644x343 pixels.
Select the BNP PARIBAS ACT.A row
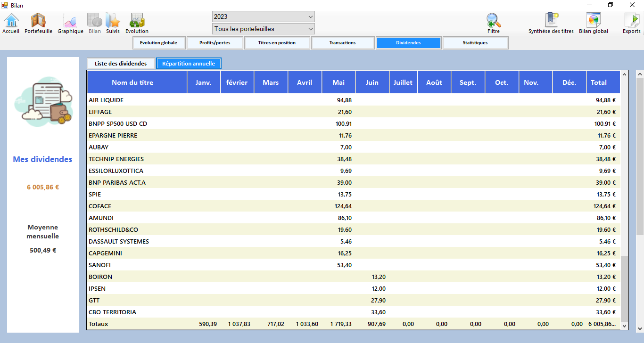[x=354, y=182]
